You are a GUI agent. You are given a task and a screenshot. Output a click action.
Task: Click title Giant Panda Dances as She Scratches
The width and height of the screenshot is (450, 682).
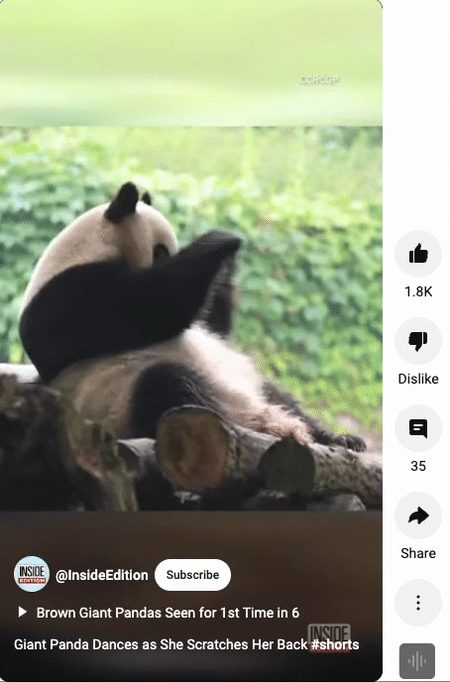(160, 644)
